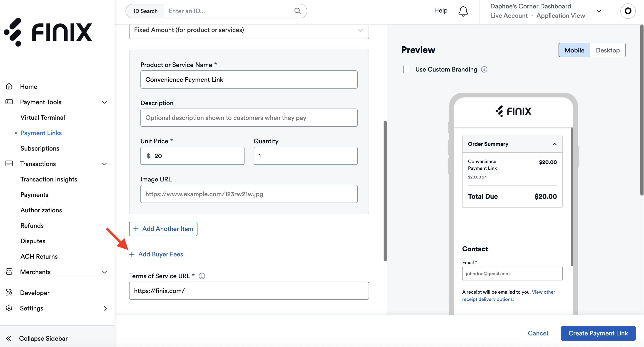
Task: Click the phone preview scrollbar
Action: point(572,197)
